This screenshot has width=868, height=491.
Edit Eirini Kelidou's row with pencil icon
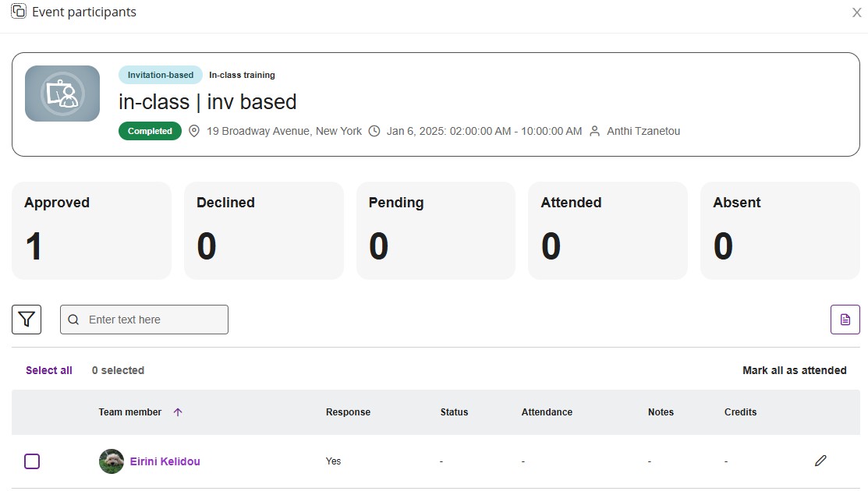[x=820, y=461]
